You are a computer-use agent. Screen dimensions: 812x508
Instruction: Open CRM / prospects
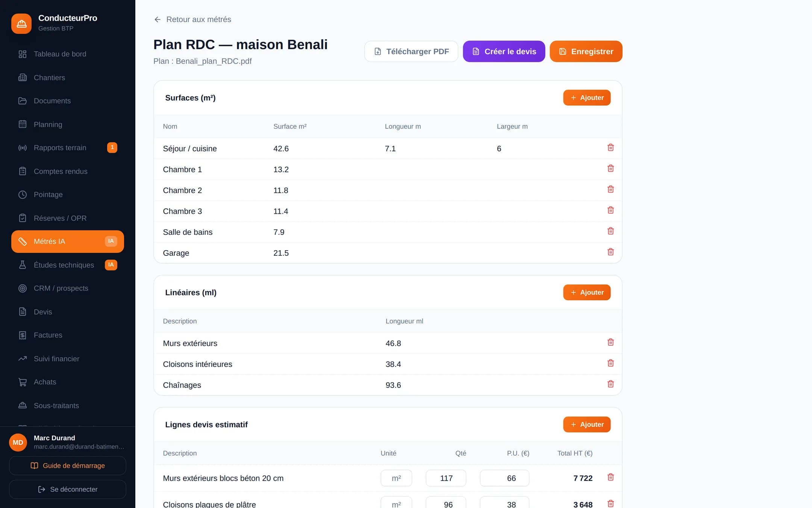[x=68, y=288]
